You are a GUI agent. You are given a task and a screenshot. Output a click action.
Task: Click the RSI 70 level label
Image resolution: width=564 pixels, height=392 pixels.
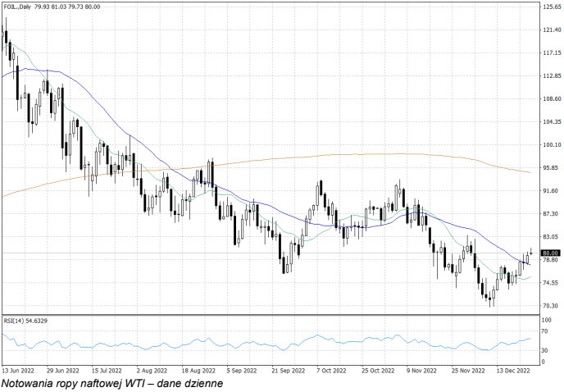pyautogui.click(x=545, y=333)
